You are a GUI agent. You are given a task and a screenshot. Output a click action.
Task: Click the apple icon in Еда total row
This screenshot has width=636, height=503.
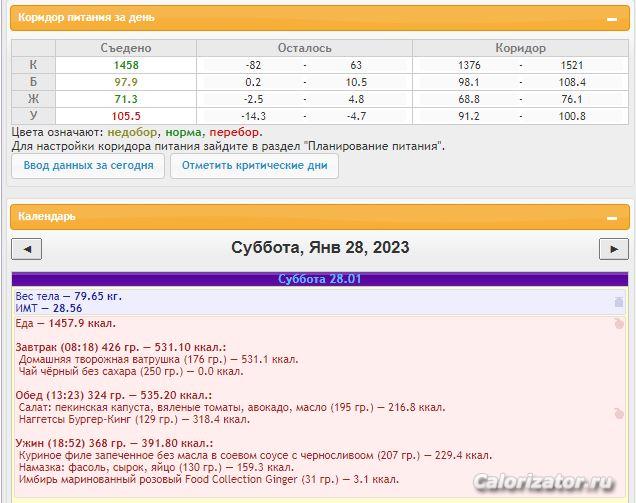point(618,323)
